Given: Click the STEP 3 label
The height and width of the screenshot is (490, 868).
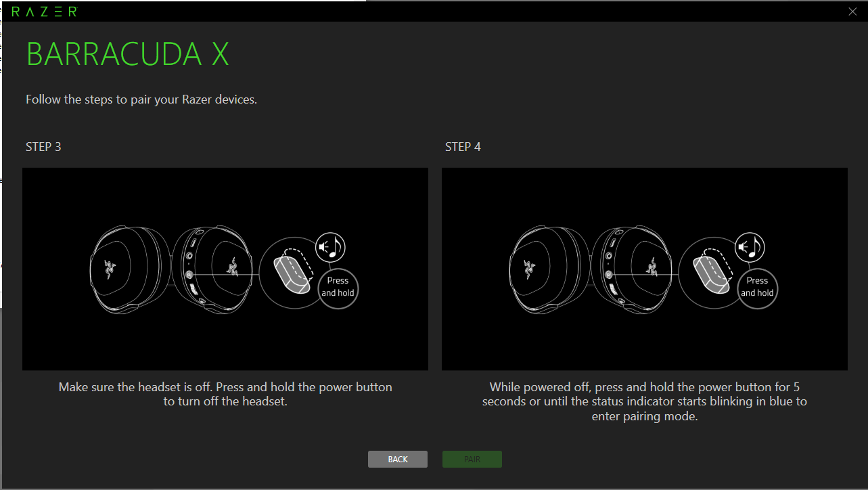Looking at the screenshot, I should (x=43, y=147).
